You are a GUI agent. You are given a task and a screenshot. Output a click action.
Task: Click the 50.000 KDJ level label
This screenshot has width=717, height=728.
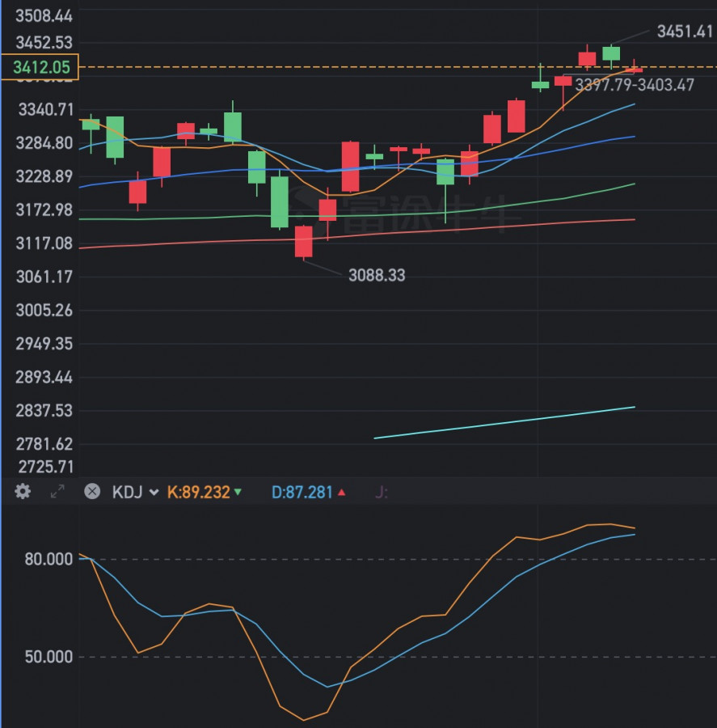pyautogui.click(x=47, y=657)
